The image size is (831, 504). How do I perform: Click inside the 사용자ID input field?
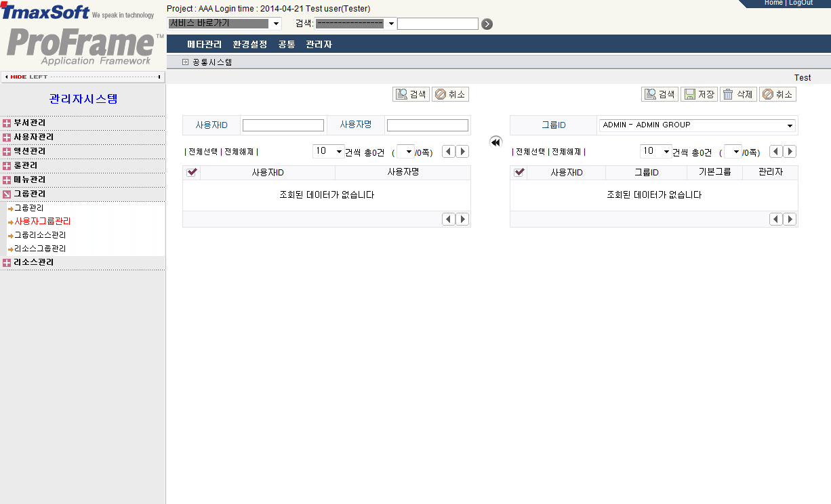283,125
